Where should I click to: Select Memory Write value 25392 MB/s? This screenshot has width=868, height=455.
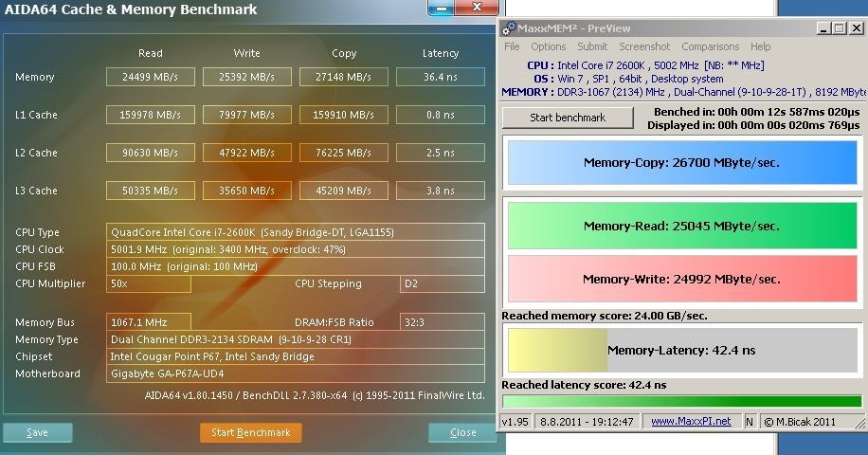pyautogui.click(x=247, y=77)
